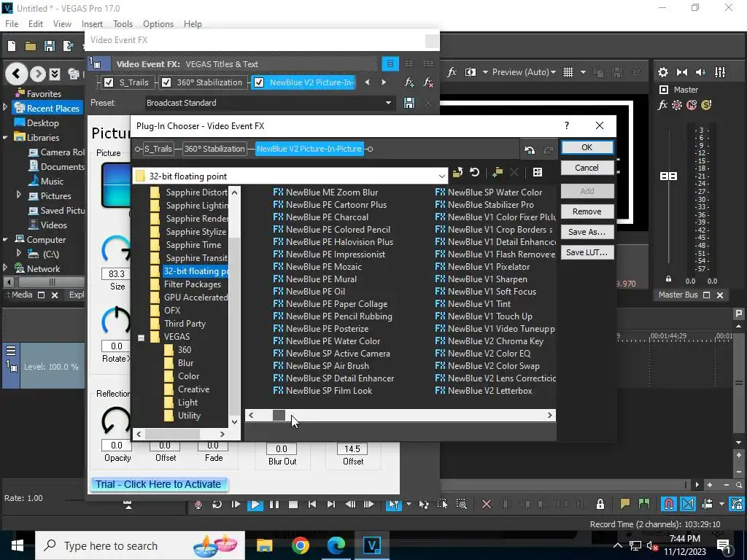Image resolution: width=747 pixels, height=560 pixels.
Task: Click the Type here to search box
Action: (x=140, y=545)
